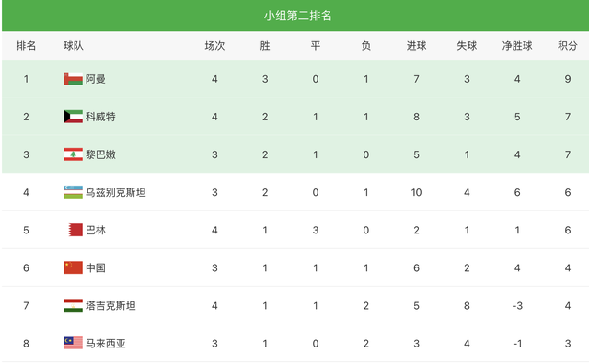Open the 马来西亚 team name link
Viewport: 589px width, 364px height.
click(106, 344)
